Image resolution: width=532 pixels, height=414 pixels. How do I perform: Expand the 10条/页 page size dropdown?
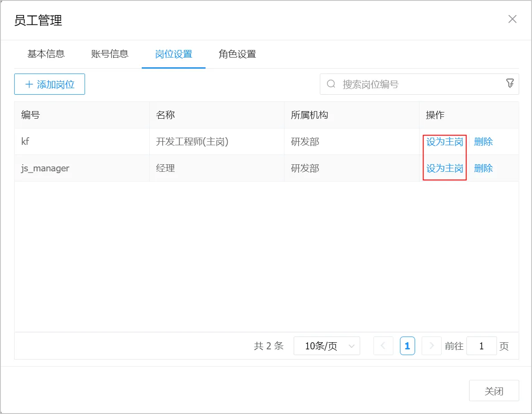(x=327, y=346)
